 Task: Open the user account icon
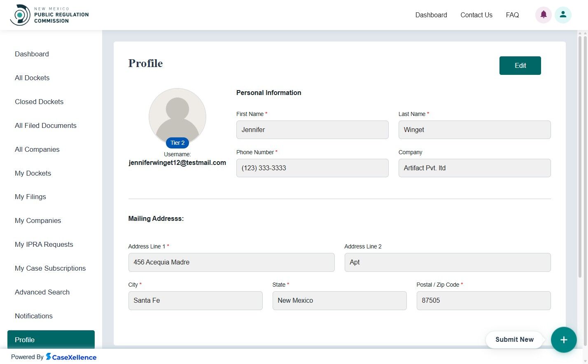coord(563,15)
